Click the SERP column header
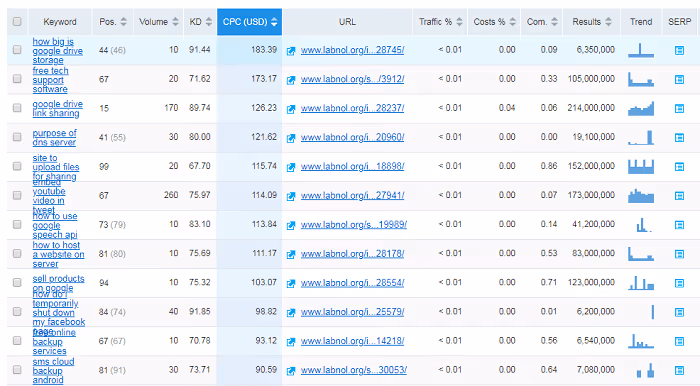This screenshot has width=700, height=386. pos(679,21)
